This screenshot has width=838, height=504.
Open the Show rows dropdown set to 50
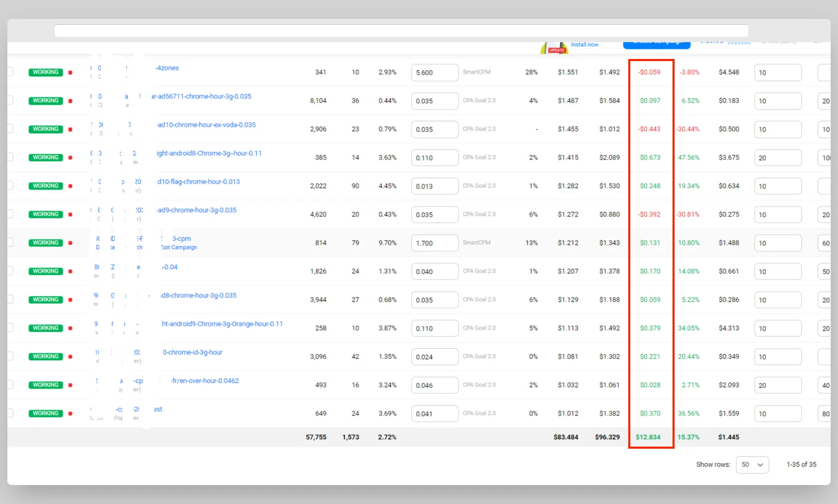coord(752,465)
